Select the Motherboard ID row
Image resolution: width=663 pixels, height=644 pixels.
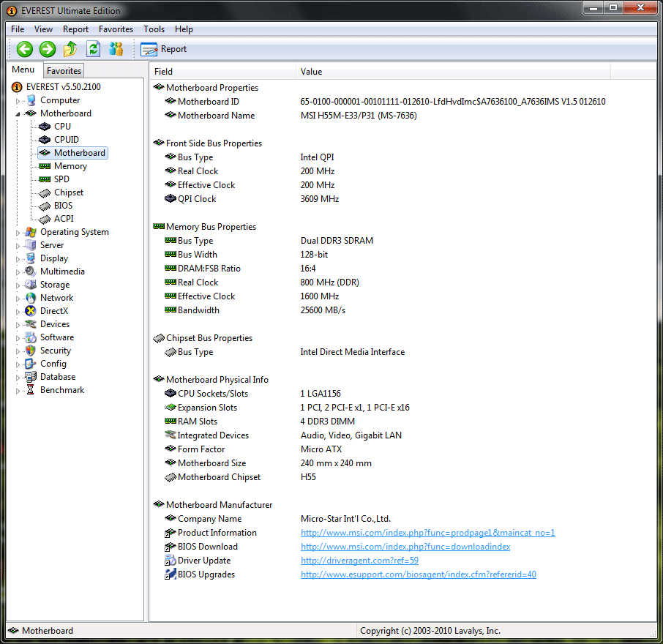pyautogui.click(x=385, y=102)
